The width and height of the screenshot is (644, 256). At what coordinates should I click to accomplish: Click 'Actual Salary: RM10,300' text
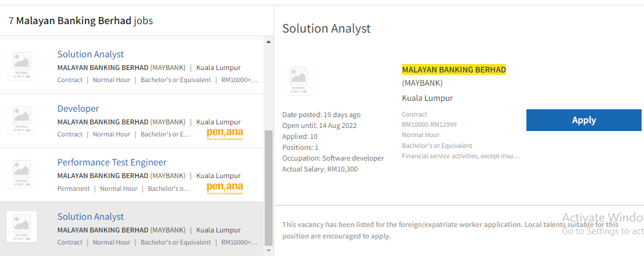320,169
